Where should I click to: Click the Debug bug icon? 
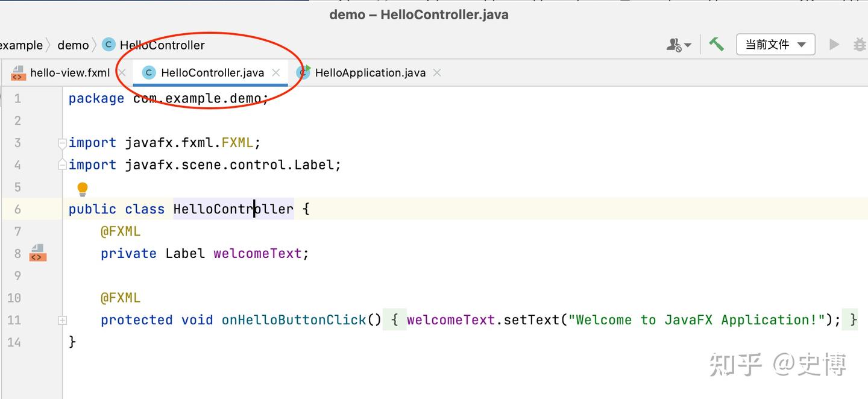point(859,44)
